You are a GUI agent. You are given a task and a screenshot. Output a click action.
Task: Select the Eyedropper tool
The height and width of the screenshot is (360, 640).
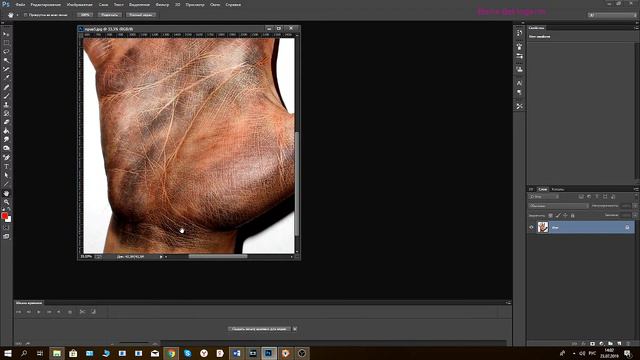click(x=6, y=78)
